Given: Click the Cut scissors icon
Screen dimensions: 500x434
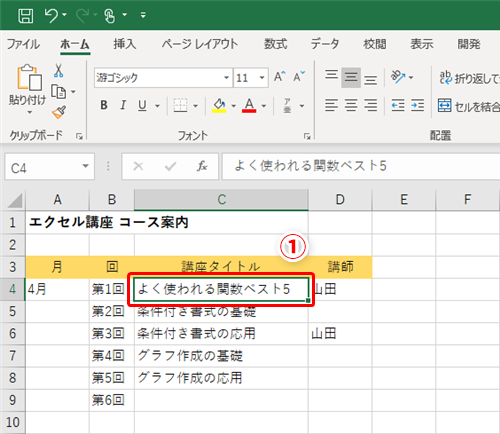Looking at the screenshot, I should pyautogui.click(x=58, y=71).
